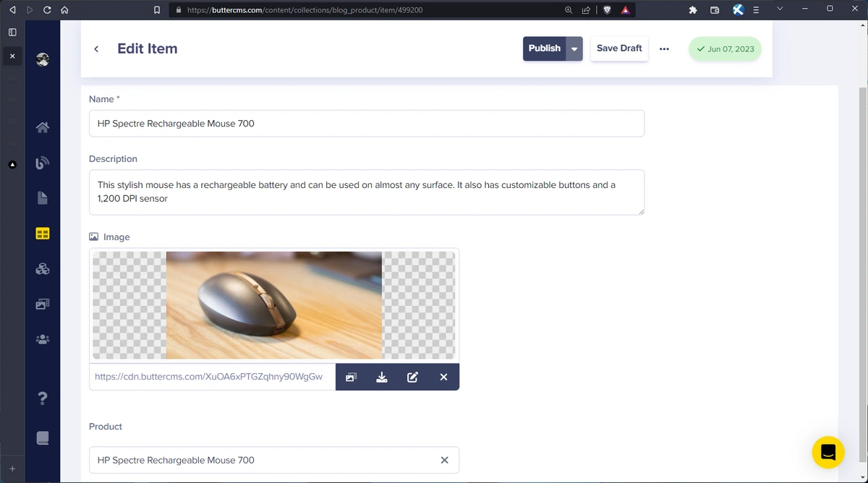This screenshot has width=868, height=483.
Task: Focus the Name input field
Action: click(x=367, y=124)
